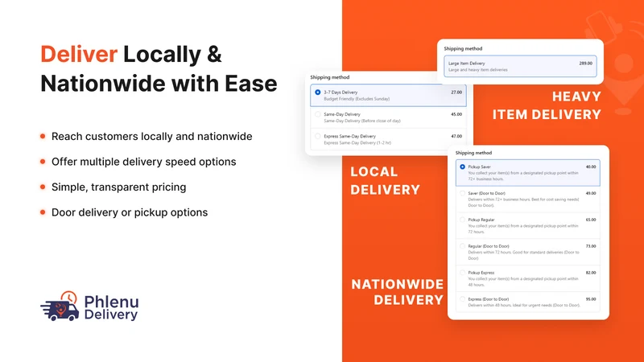Click 'Offer multiple delivery speed options' bullet
Viewport: 644px width, 362px height.
144,162
